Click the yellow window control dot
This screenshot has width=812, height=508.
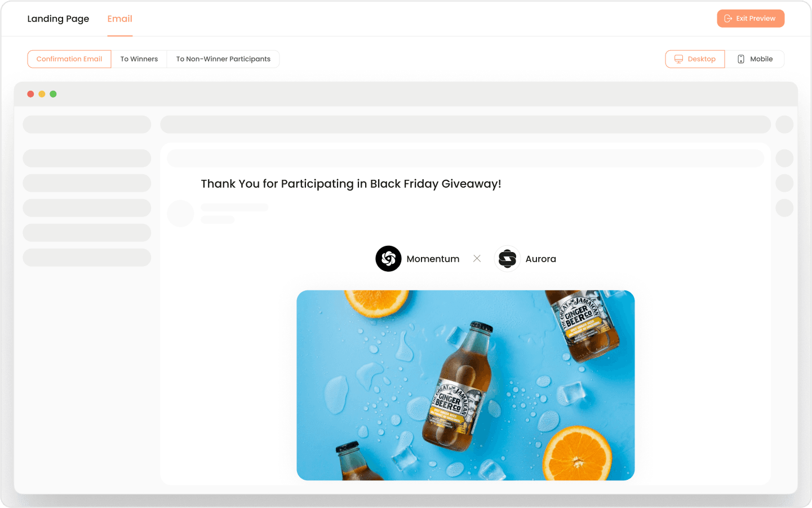pos(42,94)
